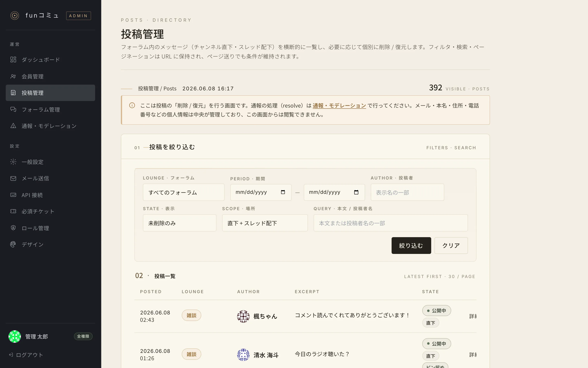Click the 直下 badge on 楓ちゃん's post
The width and height of the screenshot is (588, 368).
pyautogui.click(x=431, y=323)
